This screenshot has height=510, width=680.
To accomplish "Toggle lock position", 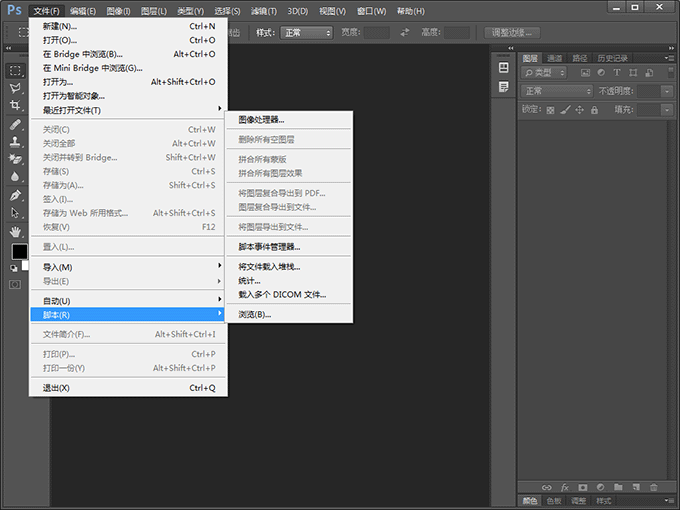I will 579,110.
